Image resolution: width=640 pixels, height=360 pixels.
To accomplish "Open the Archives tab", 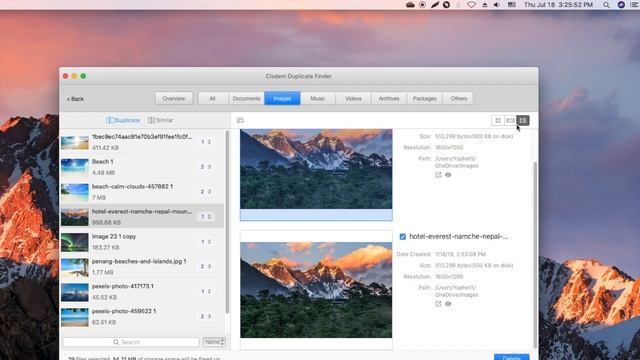I will [389, 98].
